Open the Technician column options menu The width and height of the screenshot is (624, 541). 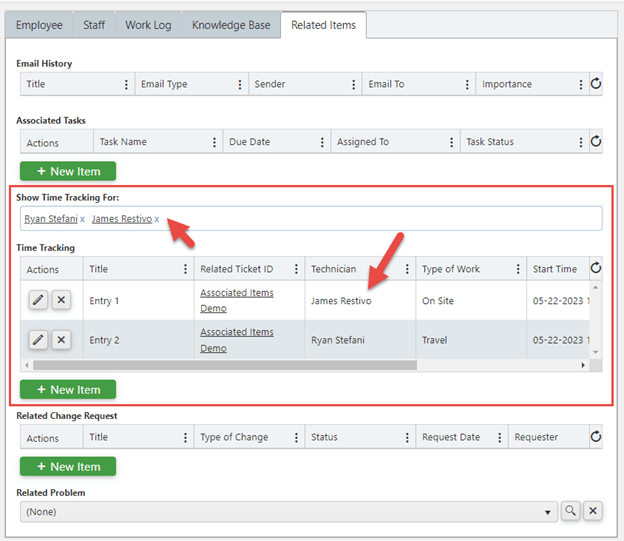click(x=407, y=269)
